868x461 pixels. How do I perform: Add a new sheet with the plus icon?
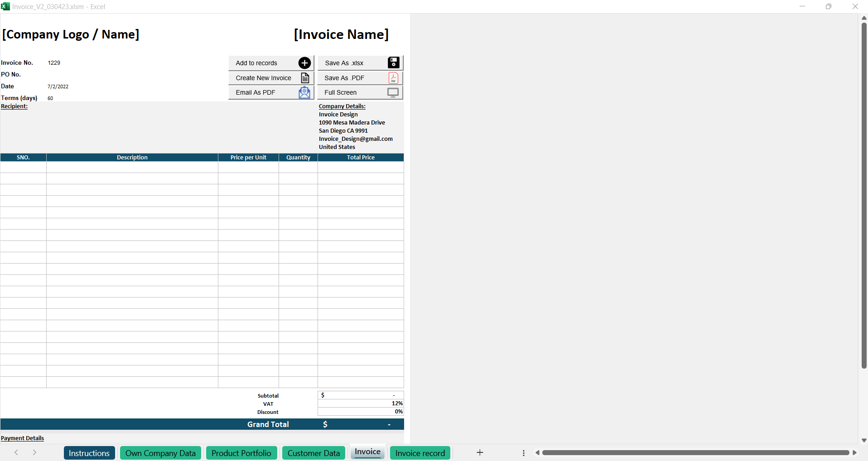tap(480, 452)
